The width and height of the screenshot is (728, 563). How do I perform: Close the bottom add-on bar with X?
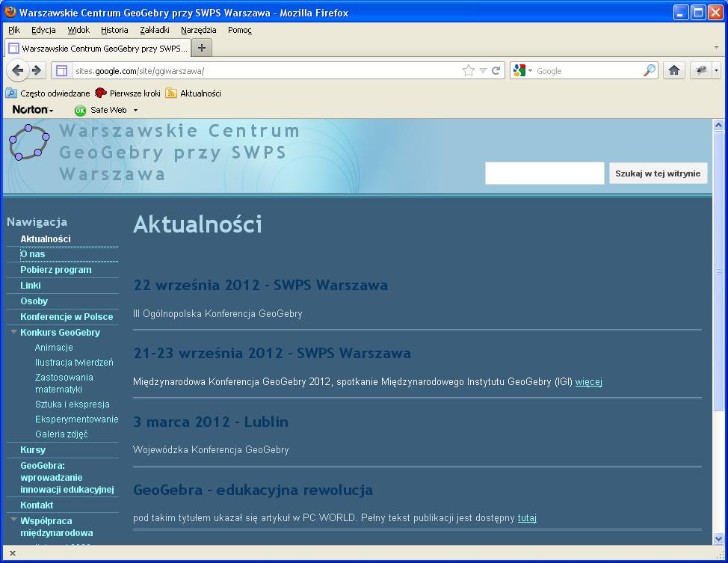(13, 553)
